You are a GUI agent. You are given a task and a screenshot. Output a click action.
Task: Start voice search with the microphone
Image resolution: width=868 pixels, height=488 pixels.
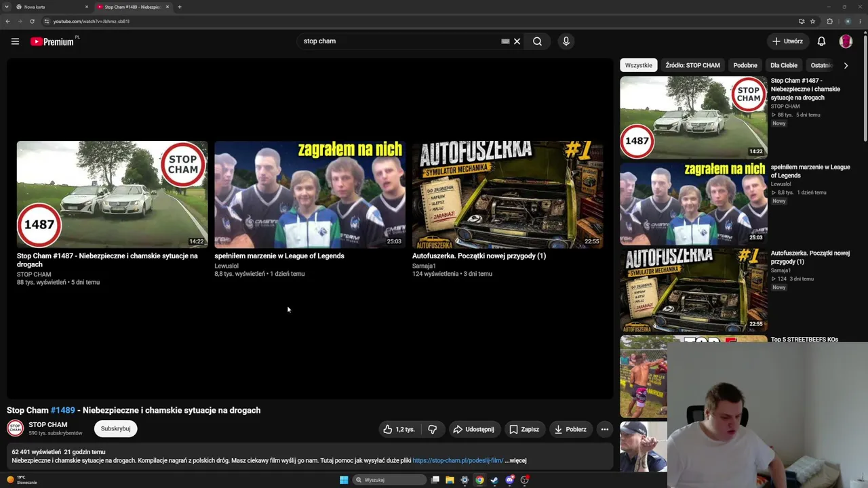[x=566, y=41]
